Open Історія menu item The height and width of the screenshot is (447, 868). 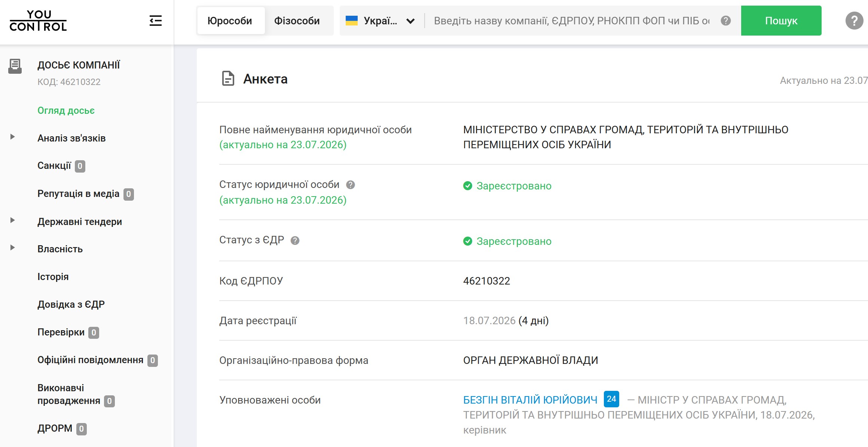point(53,277)
